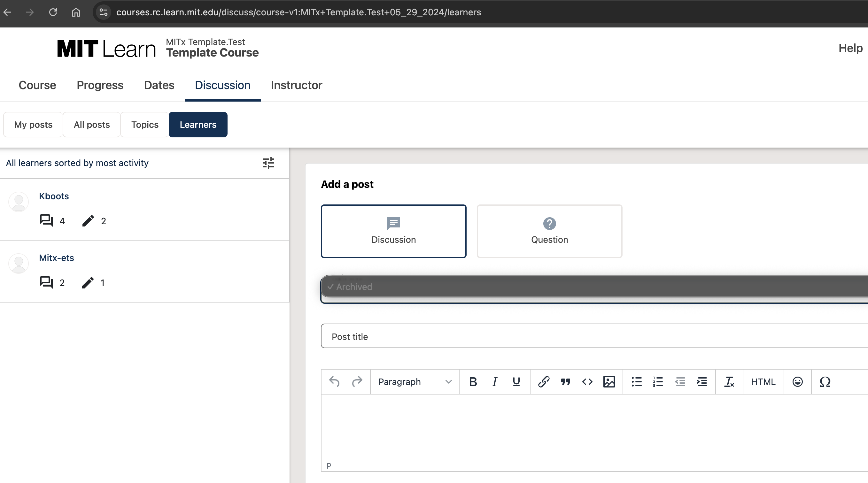
Task: Open Kboots learner profile link
Action: pyautogui.click(x=54, y=196)
